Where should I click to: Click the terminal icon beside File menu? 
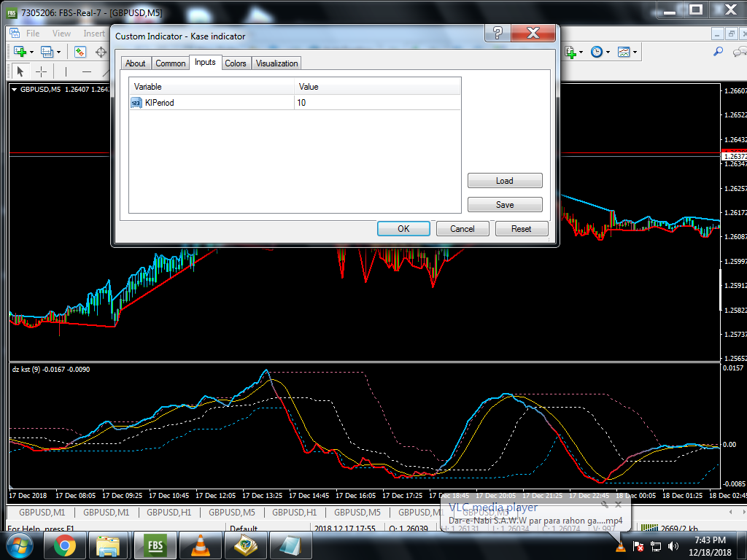click(15, 34)
